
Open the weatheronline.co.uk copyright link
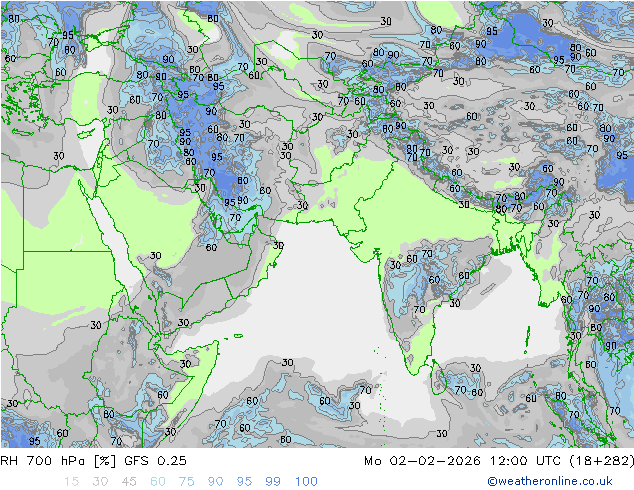(x=550, y=481)
